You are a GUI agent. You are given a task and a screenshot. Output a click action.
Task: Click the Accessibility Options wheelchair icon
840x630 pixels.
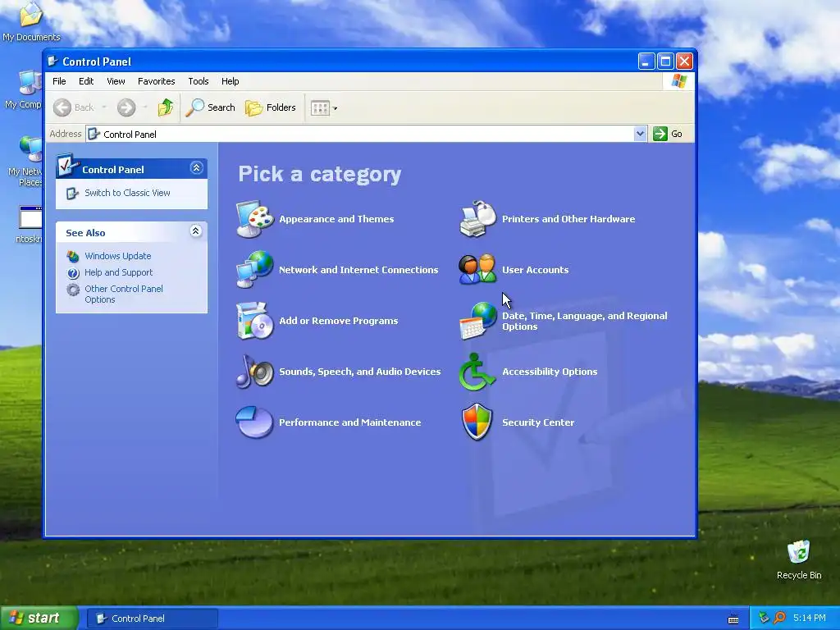coord(477,372)
